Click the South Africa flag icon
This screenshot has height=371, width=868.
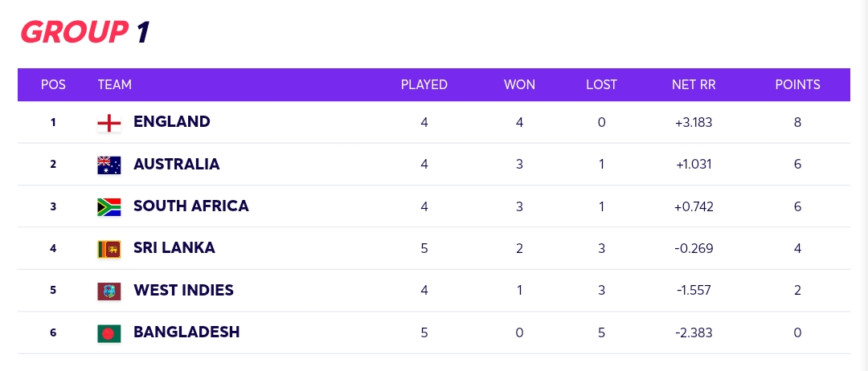click(x=109, y=207)
